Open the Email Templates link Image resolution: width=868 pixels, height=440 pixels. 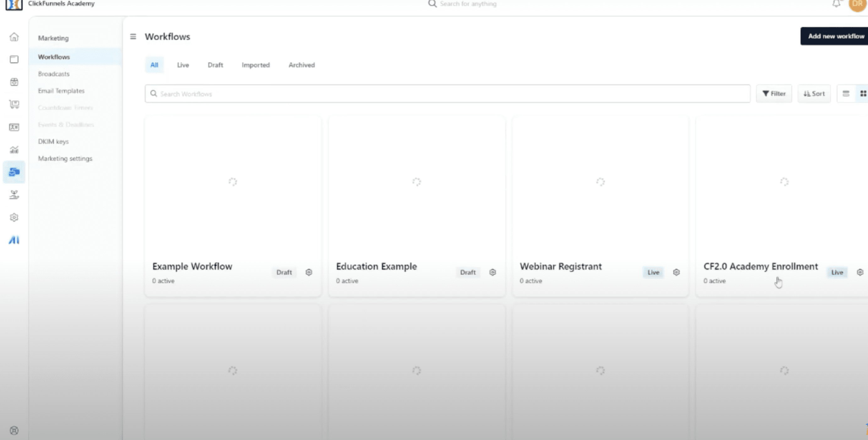pyautogui.click(x=61, y=91)
